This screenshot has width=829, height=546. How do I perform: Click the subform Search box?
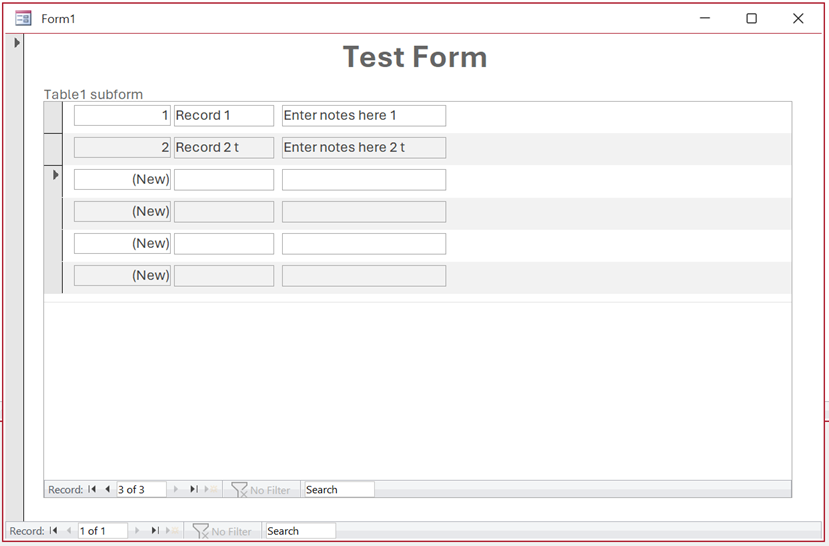339,489
